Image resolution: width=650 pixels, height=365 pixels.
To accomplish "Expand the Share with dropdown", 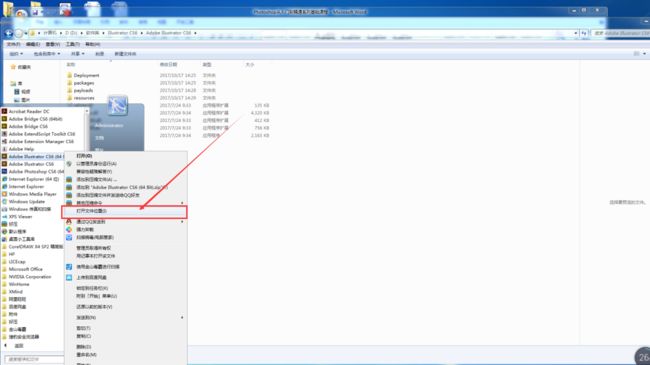I will point(77,54).
